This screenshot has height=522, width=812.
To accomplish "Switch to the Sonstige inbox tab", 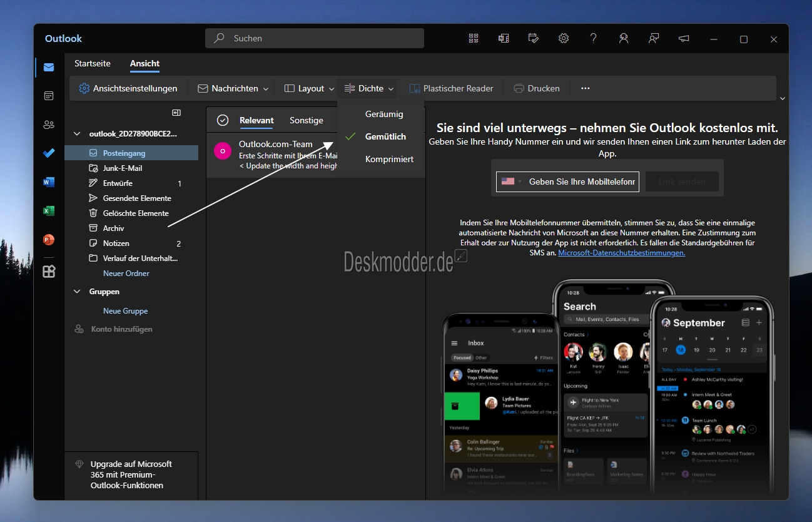I will [x=307, y=120].
